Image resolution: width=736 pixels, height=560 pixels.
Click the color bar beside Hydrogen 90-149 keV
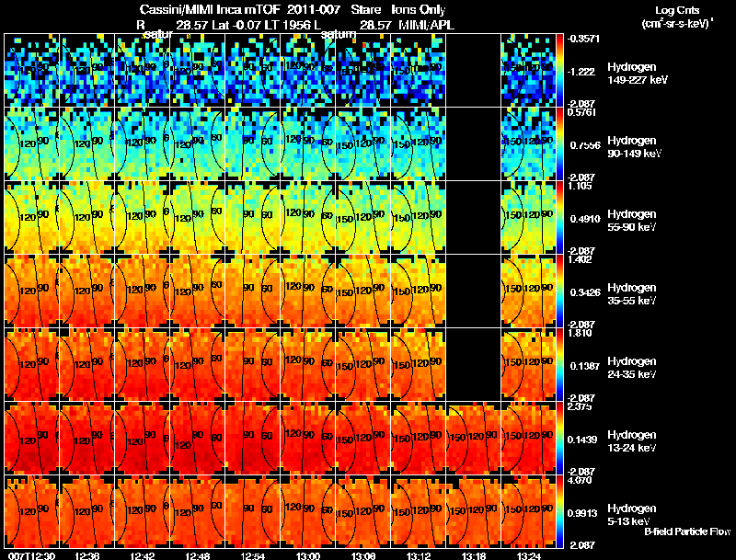tap(559, 144)
